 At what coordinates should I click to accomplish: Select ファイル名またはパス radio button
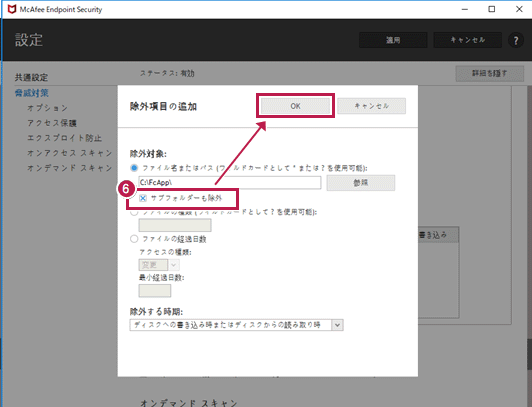[134, 168]
